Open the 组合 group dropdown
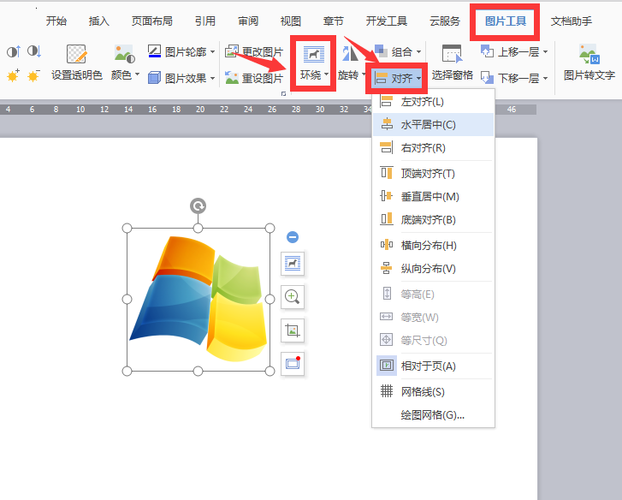The image size is (622, 500). [397, 52]
